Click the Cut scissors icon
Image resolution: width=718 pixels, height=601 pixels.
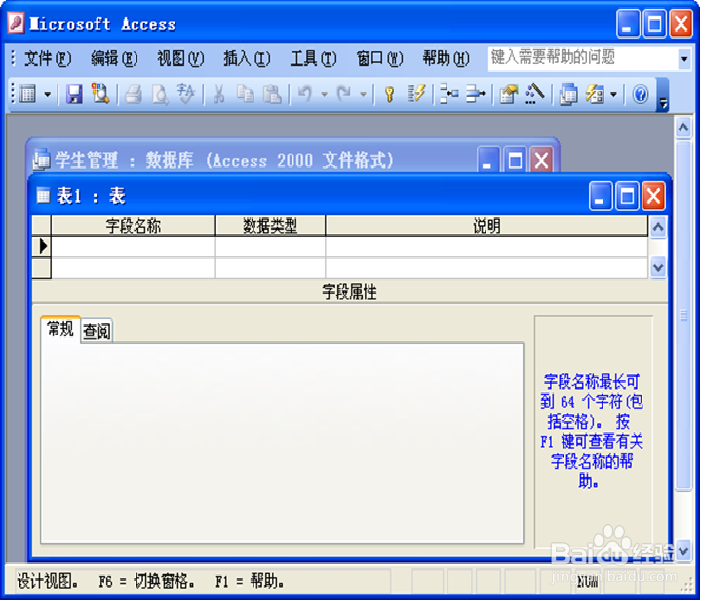coord(219,94)
